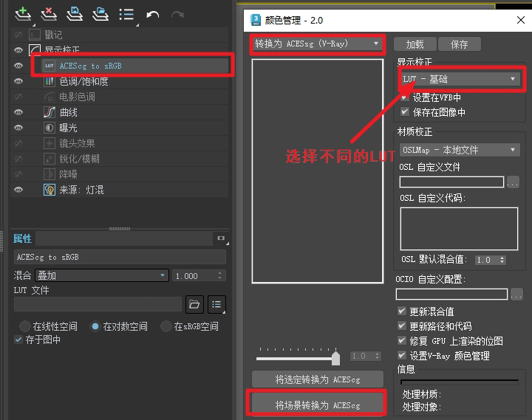Screen dimensions: 532x420
Task: Open the 转换为 ACEScg (V-Ray) dropdown
Action: (x=316, y=44)
